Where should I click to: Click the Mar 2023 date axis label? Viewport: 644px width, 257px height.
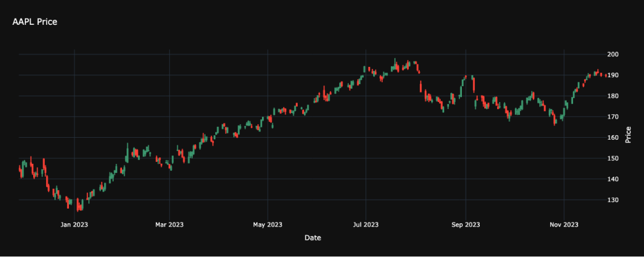(x=170, y=224)
